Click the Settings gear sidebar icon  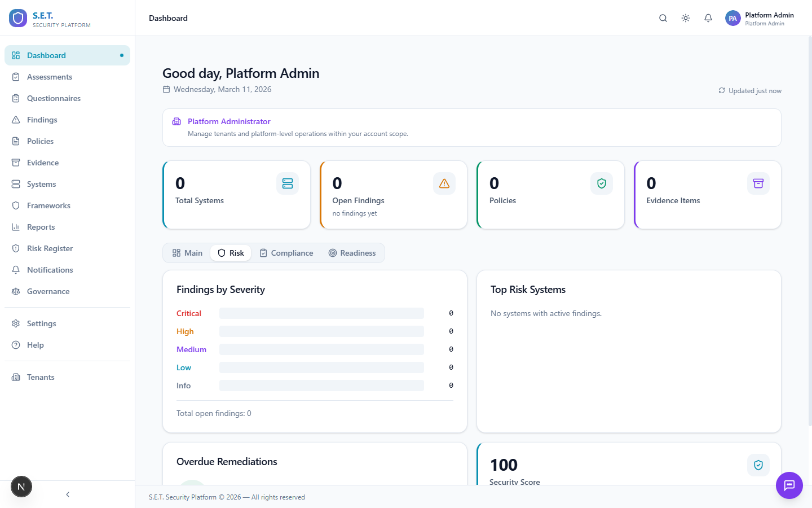(x=16, y=323)
